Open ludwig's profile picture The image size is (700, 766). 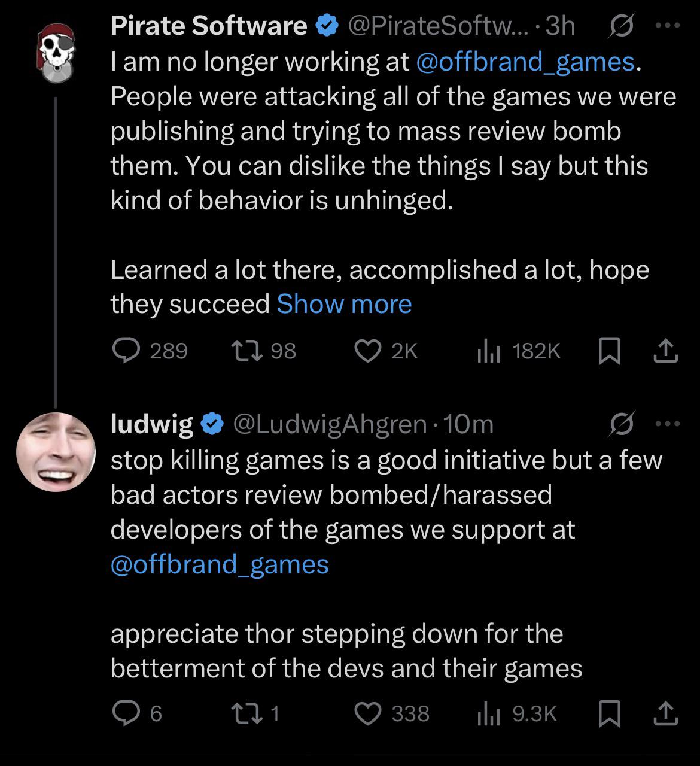[56, 452]
